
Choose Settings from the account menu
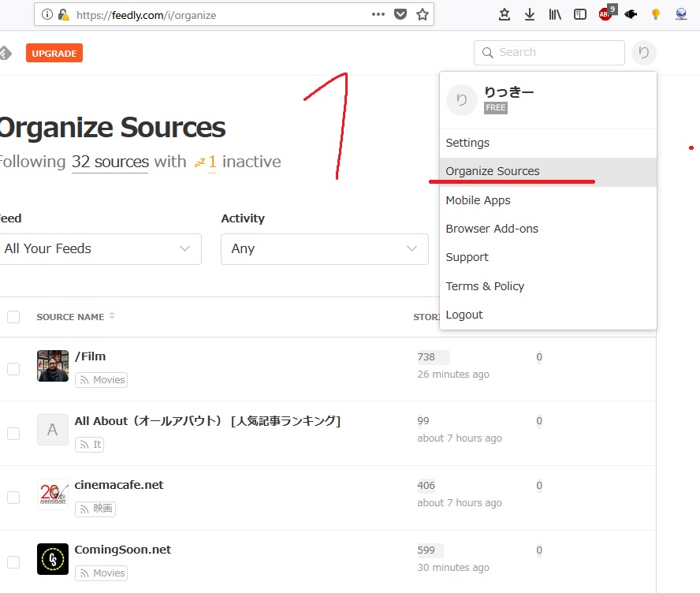click(x=548, y=143)
